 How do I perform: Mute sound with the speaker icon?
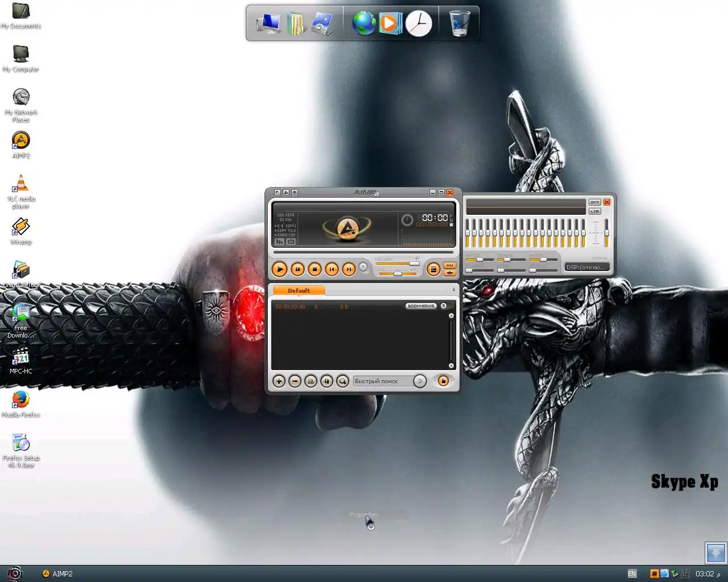[x=417, y=258]
